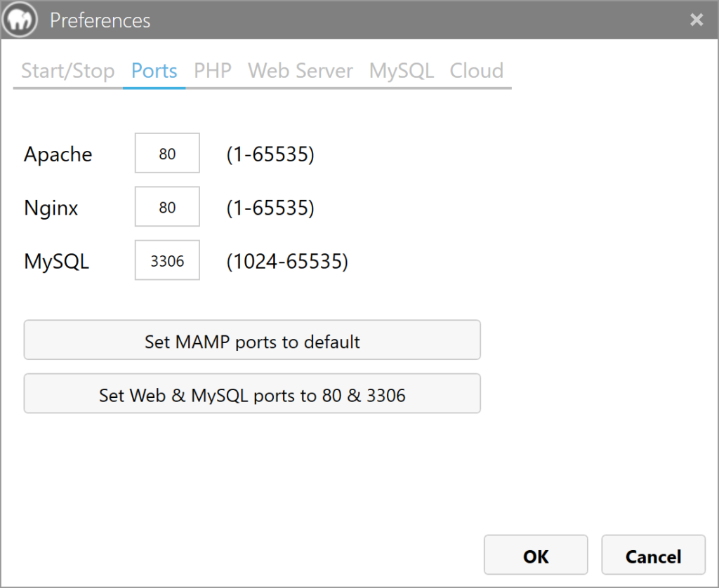This screenshot has height=588, width=719.
Task: Click into the Nginx port field
Action: pyautogui.click(x=167, y=207)
